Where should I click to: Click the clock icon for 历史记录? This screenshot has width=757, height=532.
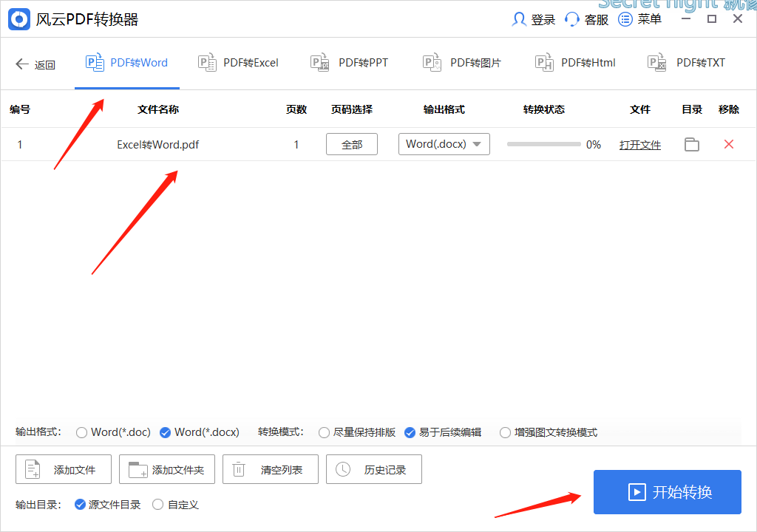(343, 469)
